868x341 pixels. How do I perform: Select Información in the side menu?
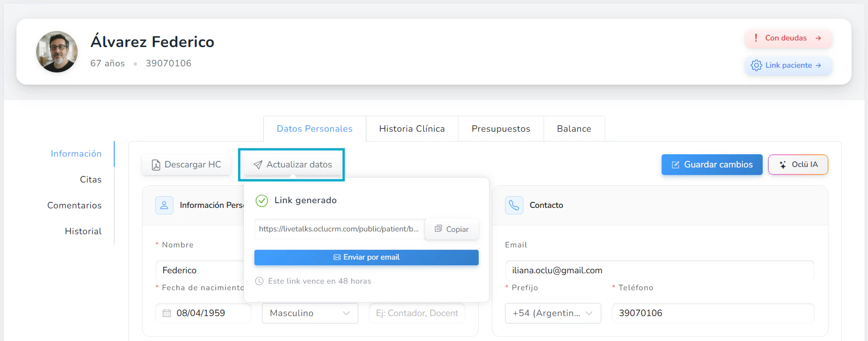(76, 154)
